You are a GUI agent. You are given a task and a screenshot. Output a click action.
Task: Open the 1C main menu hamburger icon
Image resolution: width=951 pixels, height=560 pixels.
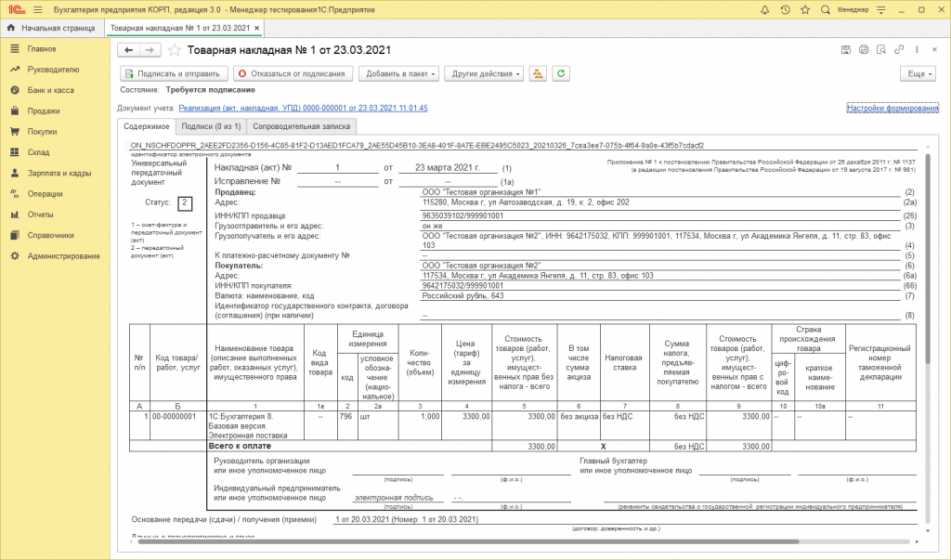37,9
